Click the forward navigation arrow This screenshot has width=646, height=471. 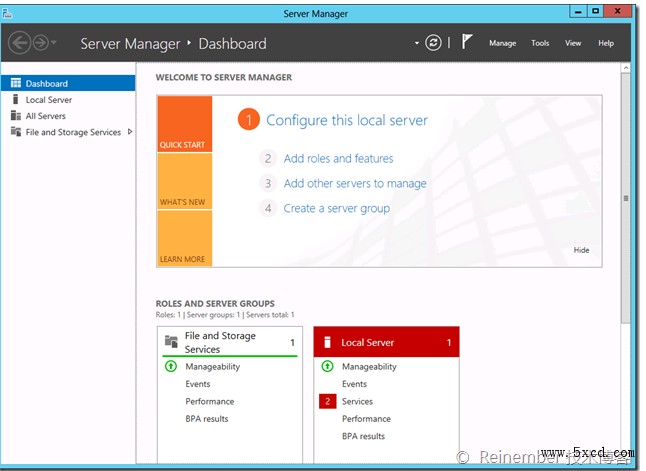coord(40,42)
